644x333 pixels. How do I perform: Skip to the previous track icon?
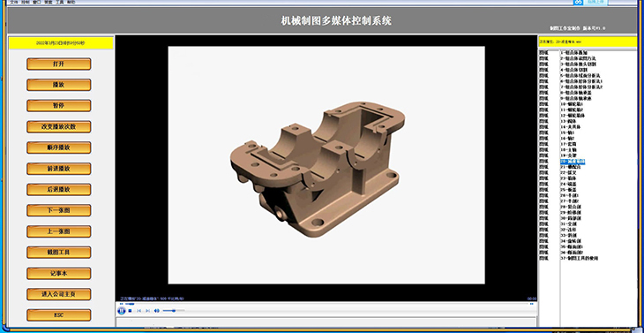[x=139, y=311]
